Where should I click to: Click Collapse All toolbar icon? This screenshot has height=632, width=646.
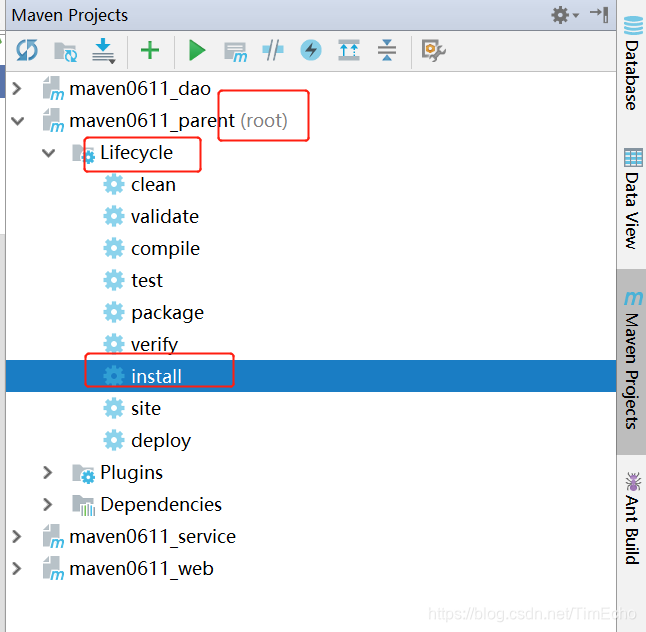pyautogui.click(x=387, y=50)
